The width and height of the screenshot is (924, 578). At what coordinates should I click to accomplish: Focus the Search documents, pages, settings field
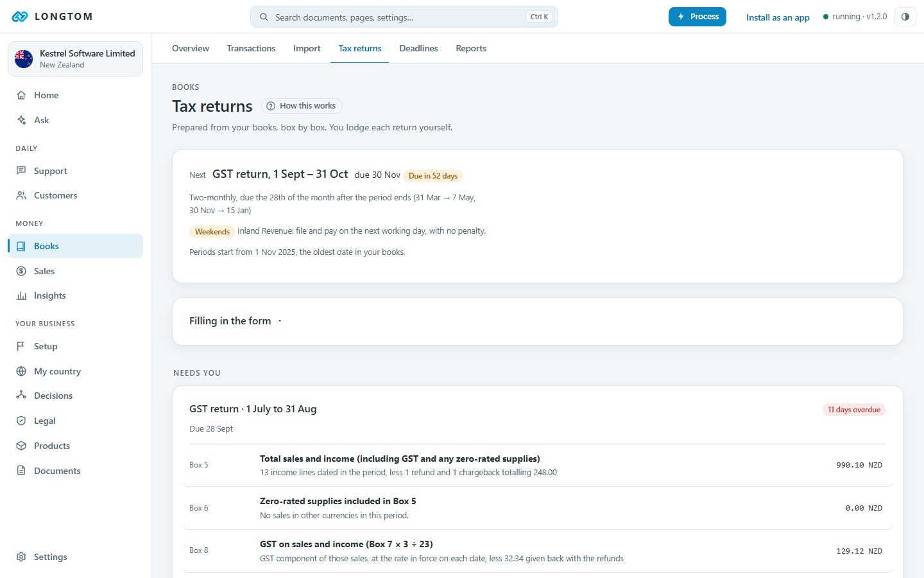tap(404, 17)
